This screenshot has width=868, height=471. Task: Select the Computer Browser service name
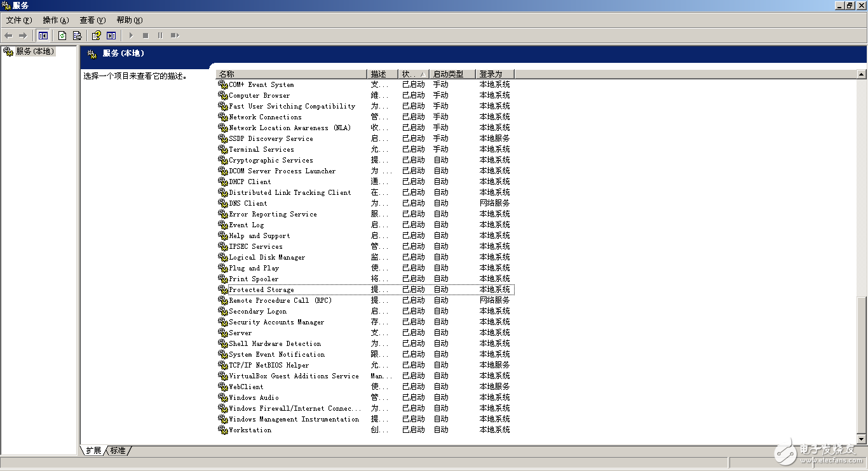[259, 95]
